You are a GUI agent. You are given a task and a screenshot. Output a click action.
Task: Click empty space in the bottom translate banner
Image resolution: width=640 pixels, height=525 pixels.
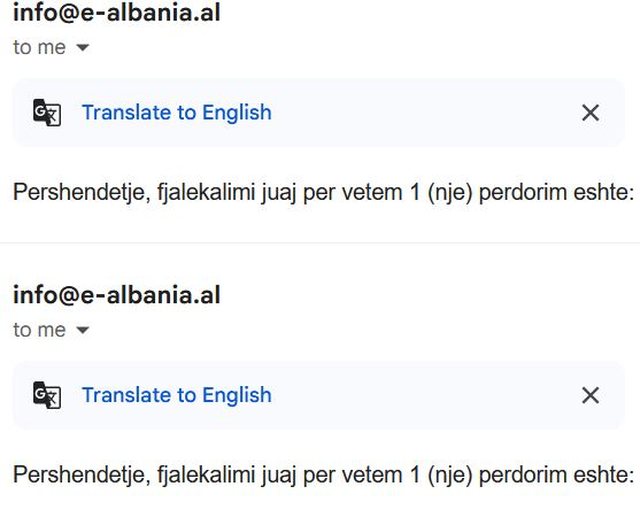[420, 395]
